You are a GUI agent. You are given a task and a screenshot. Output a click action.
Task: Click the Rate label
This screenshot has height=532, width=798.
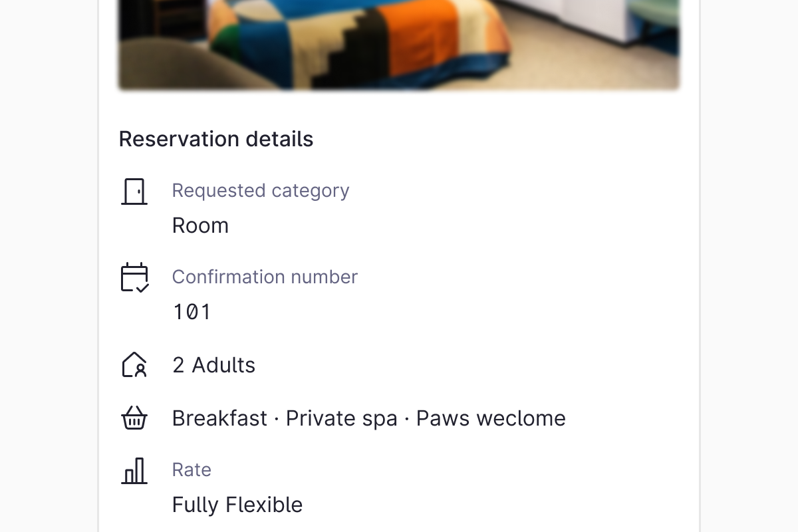click(192, 469)
